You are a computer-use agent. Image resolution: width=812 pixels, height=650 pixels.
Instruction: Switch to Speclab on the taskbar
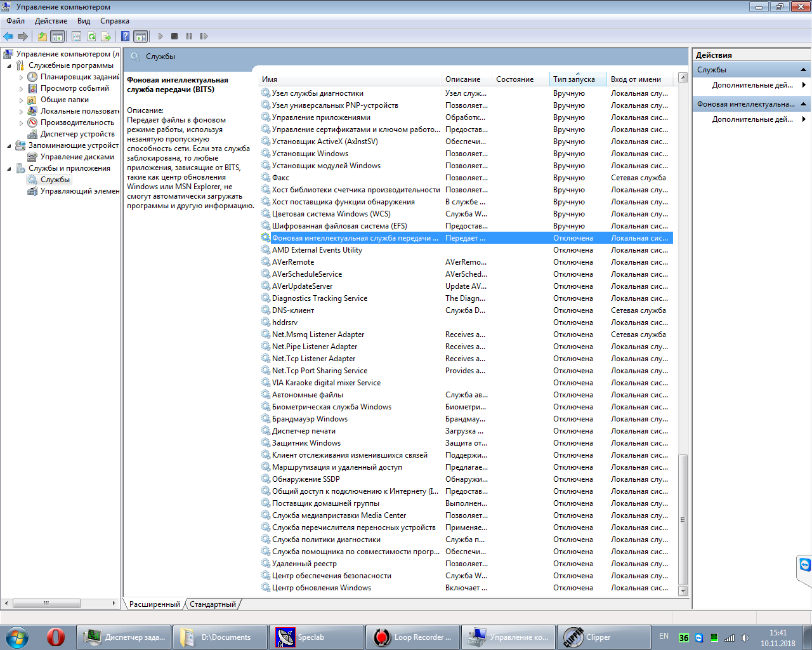316,637
